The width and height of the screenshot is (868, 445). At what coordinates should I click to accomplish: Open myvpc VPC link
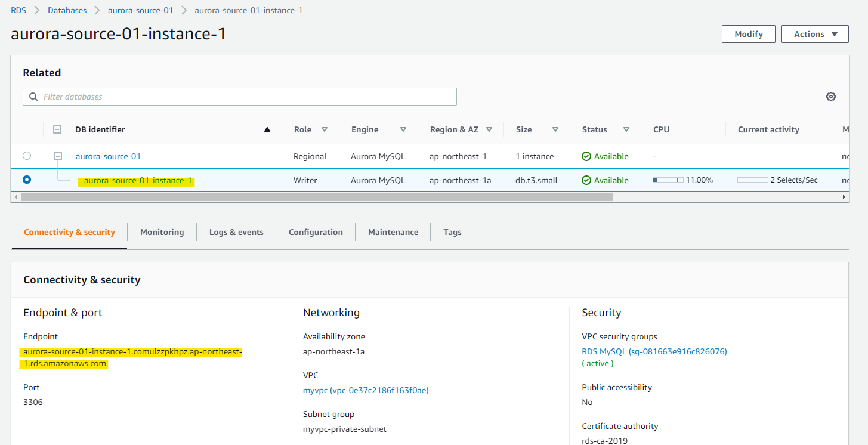point(366,390)
